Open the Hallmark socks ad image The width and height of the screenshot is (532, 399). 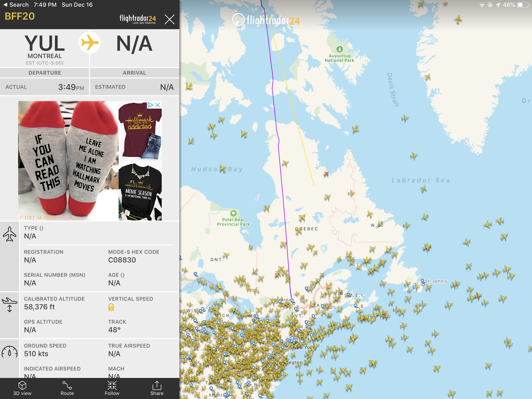pos(68,161)
